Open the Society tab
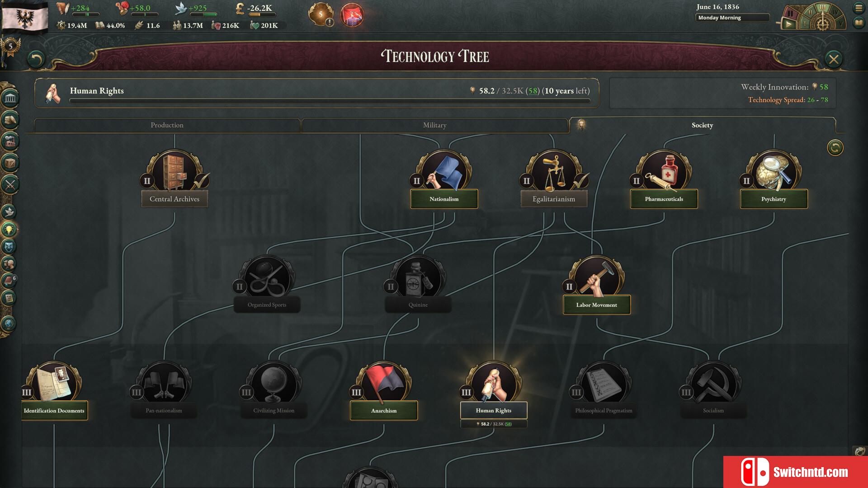Screen dimensions: 868x488 [702, 125]
